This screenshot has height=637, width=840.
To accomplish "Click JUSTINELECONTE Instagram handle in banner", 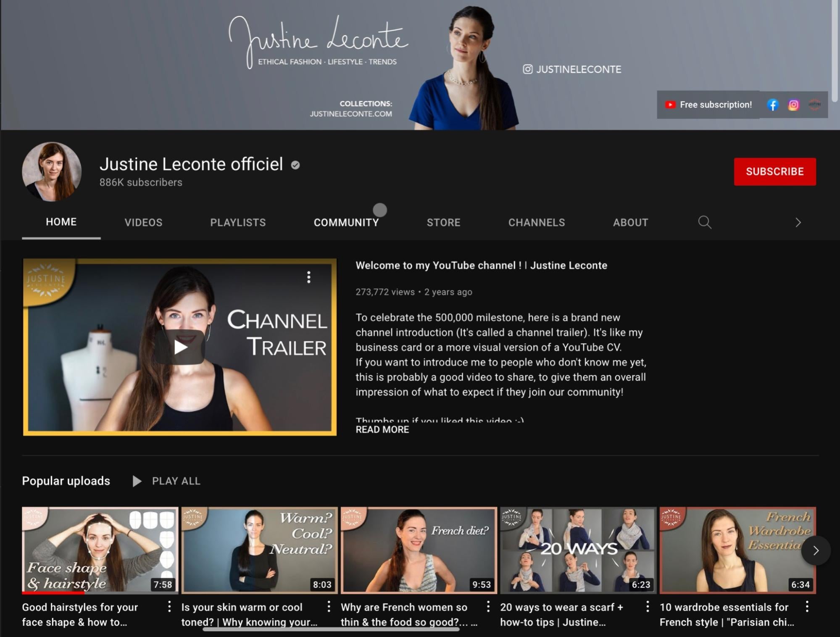I will [579, 69].
